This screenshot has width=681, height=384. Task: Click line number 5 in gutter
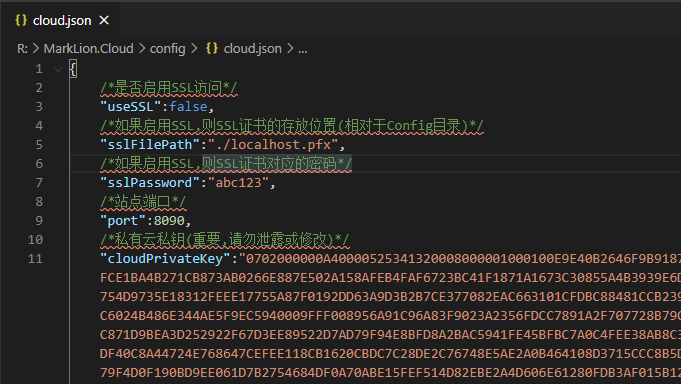pyautogui.click(x=39, y=145)
